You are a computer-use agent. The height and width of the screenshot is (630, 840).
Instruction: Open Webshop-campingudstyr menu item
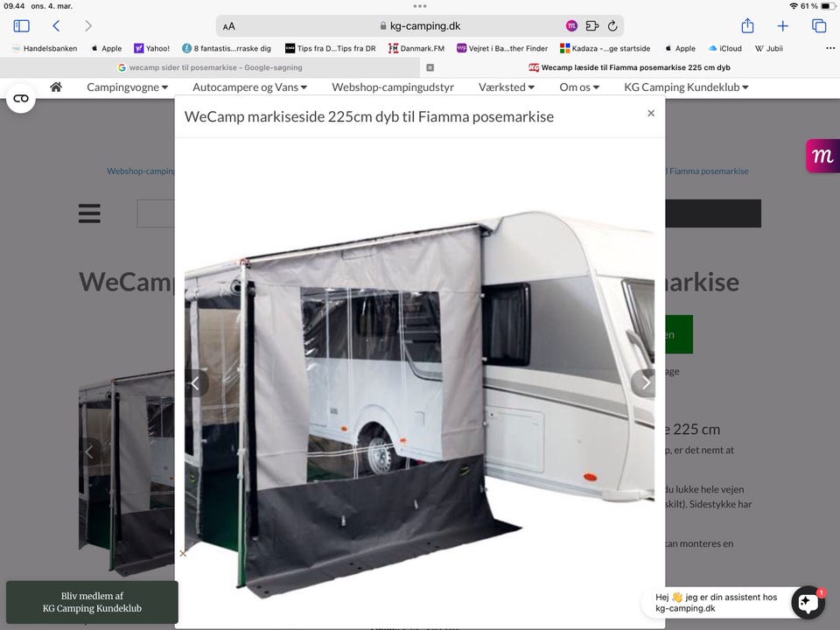(x=393, y=87)
